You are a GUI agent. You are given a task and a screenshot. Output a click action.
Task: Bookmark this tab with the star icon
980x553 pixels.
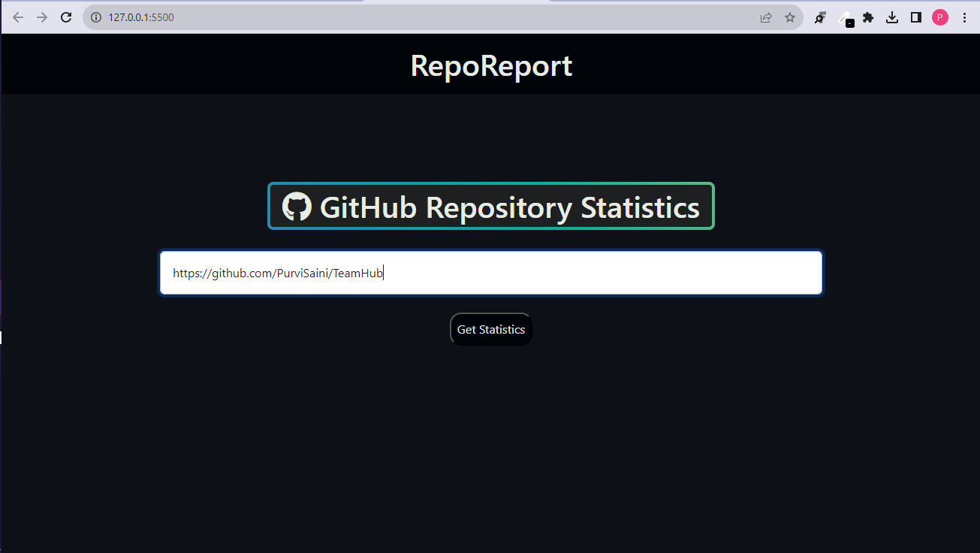tap(790, 17)
